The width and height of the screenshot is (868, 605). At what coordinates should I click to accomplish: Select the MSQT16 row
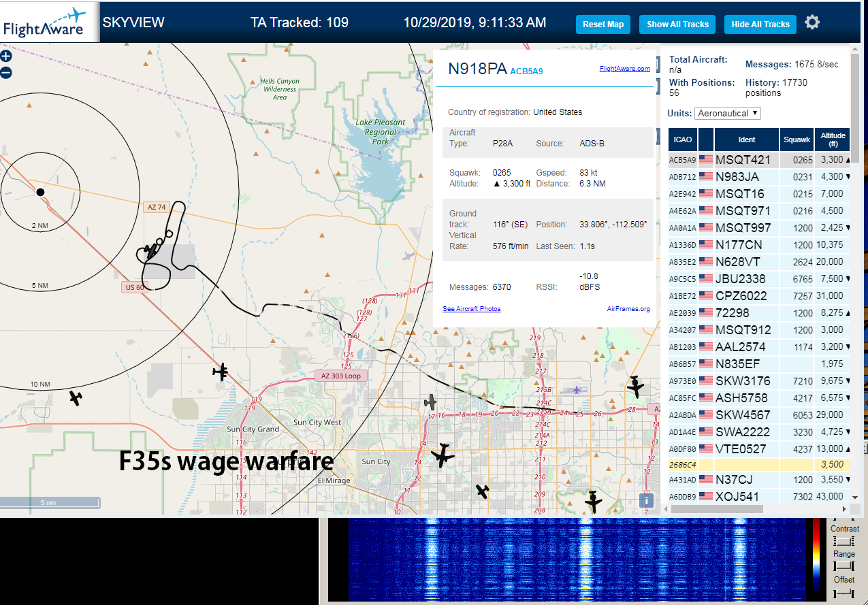point(759,194)
